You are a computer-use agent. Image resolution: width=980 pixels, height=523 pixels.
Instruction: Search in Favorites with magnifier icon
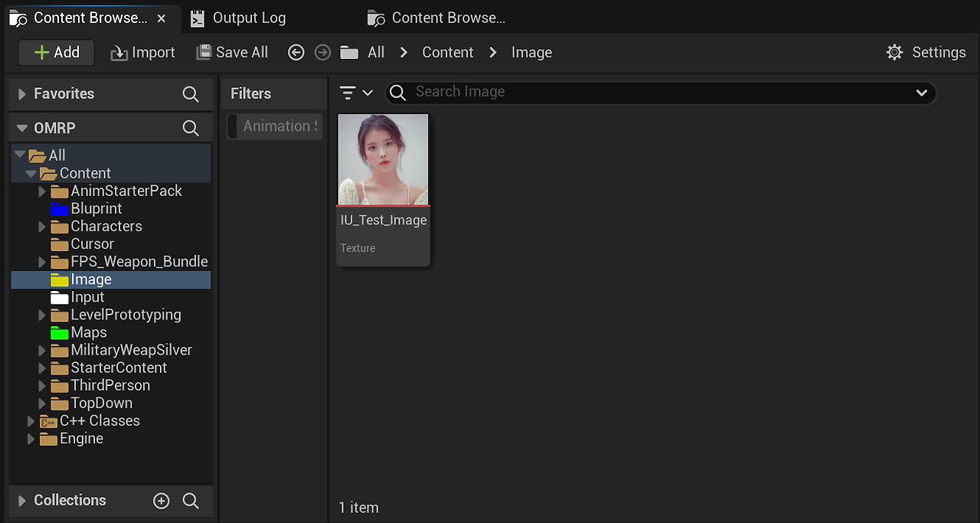[x=191, y=94]
